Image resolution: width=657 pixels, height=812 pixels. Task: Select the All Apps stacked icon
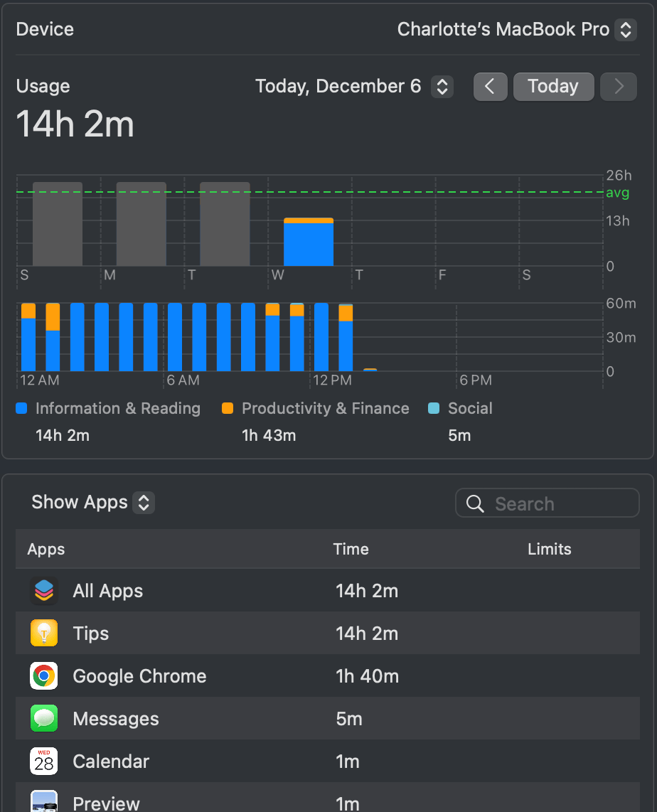43,590
